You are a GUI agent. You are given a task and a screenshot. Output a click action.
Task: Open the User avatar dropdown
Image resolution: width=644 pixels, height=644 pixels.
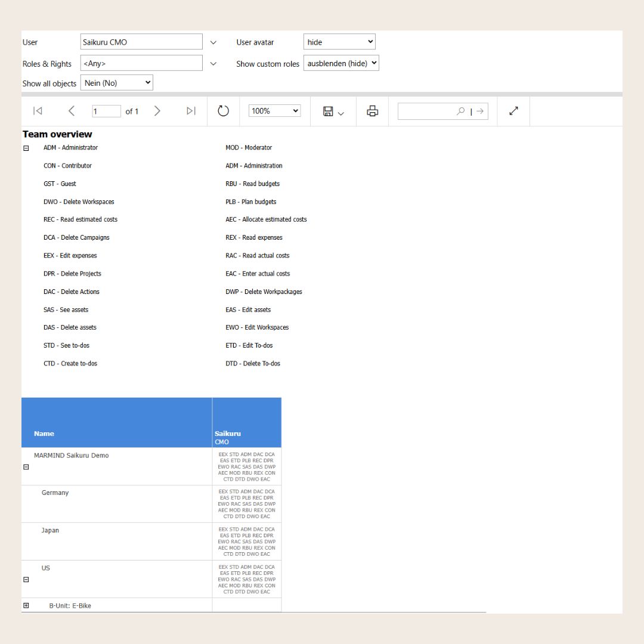(x=339, y=42)
